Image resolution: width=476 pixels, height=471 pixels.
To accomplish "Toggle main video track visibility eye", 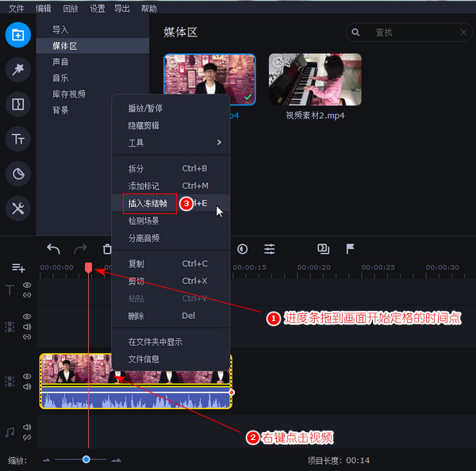I will (27, 377).
